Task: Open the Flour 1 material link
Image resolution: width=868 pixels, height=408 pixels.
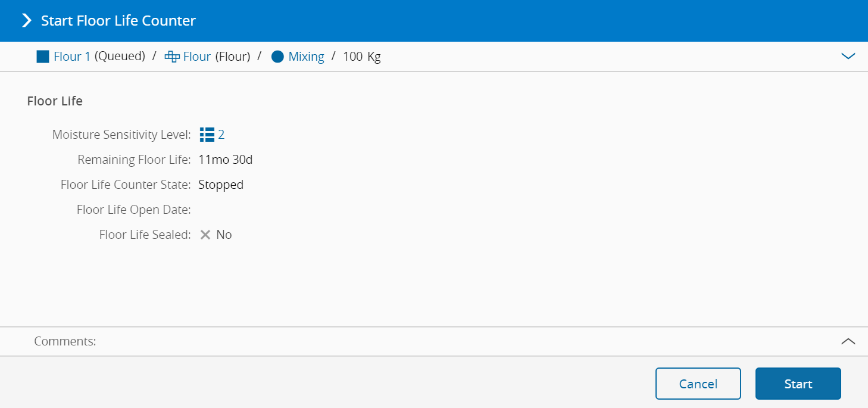Action: click(x=72, y=57)
